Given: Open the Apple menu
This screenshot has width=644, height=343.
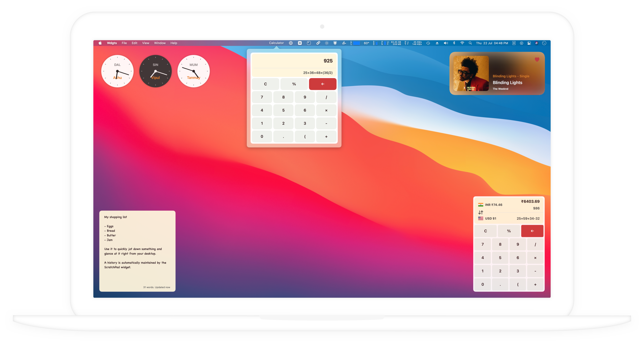Looking at the screenshot, I should (100, 43).
